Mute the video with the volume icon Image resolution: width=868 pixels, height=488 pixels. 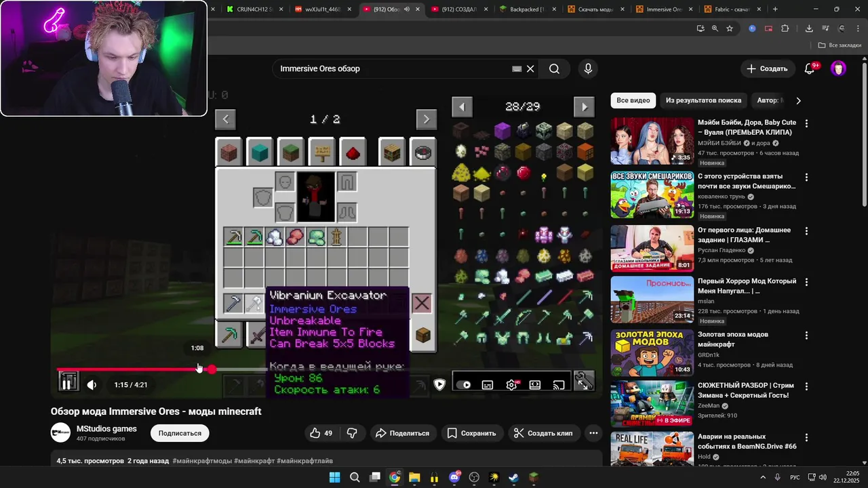(92, 385)
